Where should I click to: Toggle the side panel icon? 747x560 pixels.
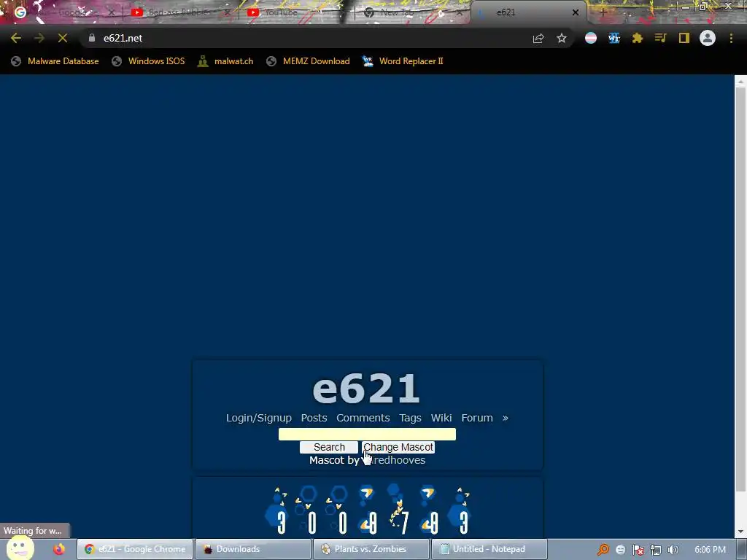click(x=684, y=38)
